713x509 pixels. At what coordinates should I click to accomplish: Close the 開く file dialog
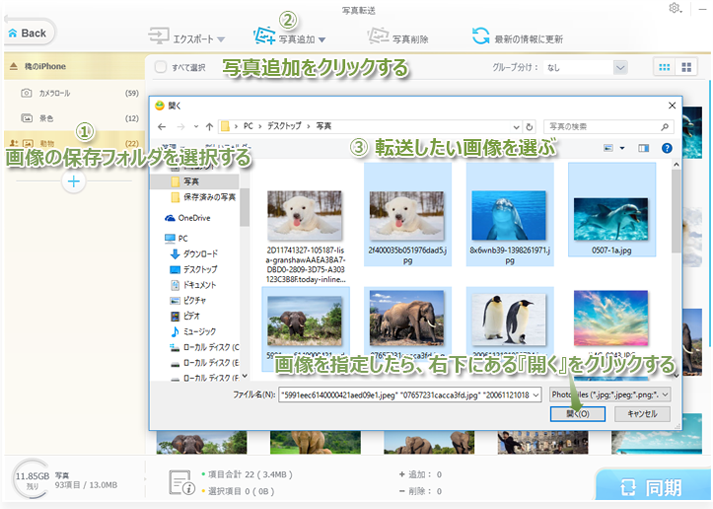pos(672,106)
